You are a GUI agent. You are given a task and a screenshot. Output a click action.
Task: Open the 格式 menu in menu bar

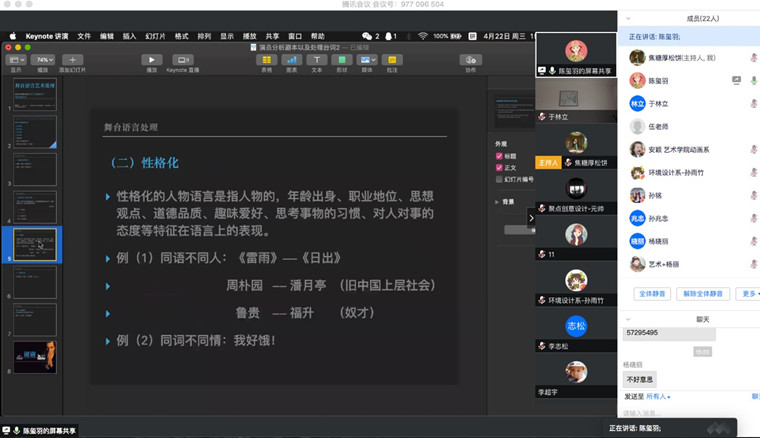pos(182,36)
